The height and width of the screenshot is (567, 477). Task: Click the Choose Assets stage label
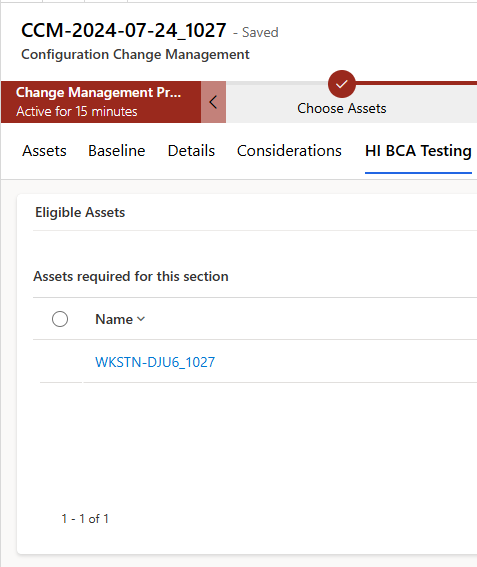pos(342,108)
